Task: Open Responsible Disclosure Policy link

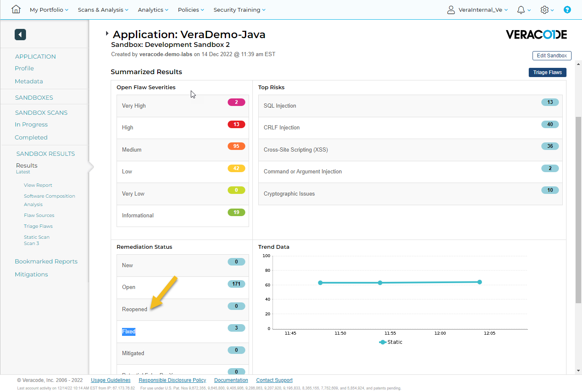Action: [x=172, y=380]
